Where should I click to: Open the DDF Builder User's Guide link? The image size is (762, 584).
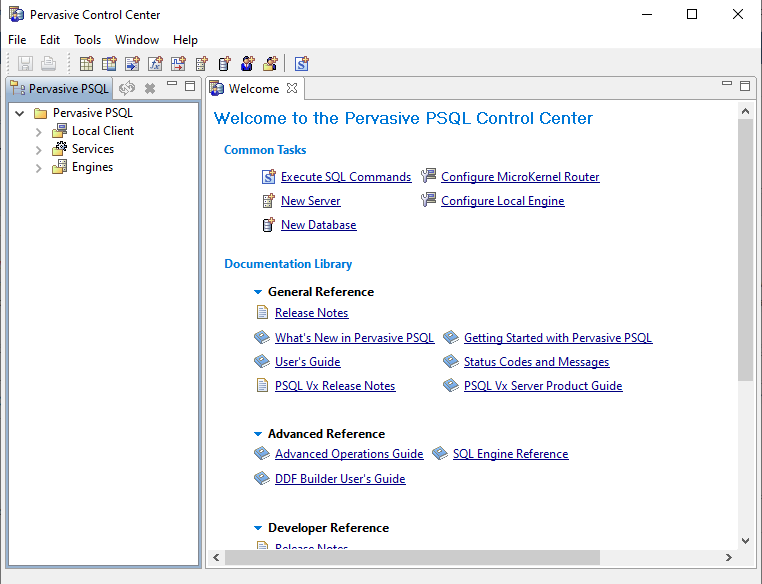(340, 479)
